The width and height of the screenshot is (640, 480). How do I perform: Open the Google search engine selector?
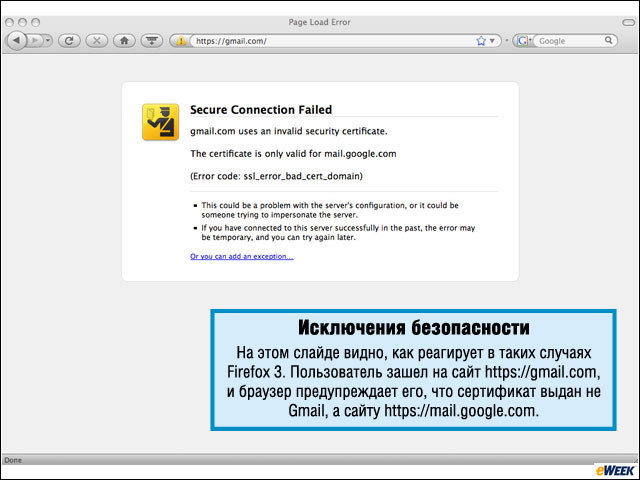pos(523,41)
